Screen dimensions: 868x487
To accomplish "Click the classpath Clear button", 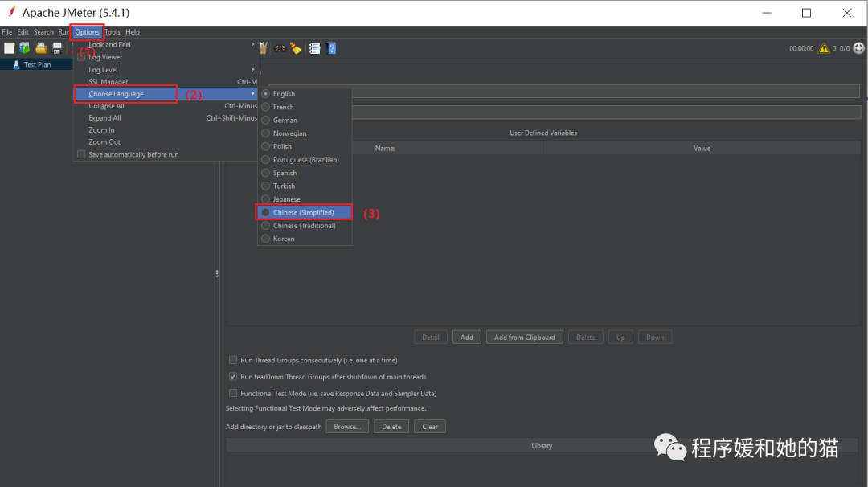I will click(429, 427).
